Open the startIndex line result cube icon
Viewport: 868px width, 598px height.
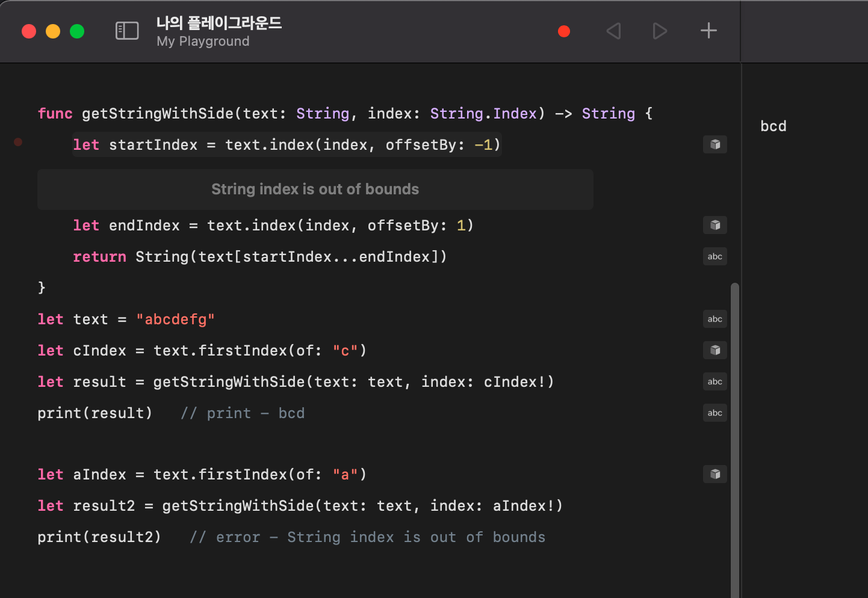point(715,144)
